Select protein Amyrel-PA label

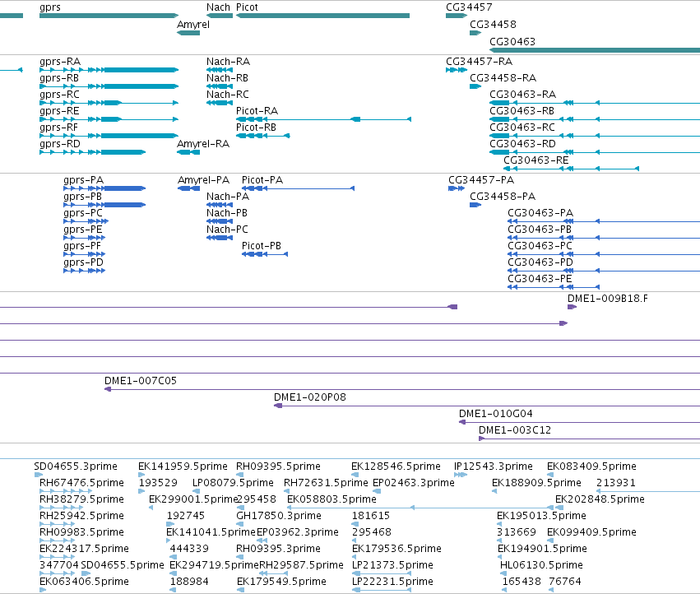coord(203,180)
